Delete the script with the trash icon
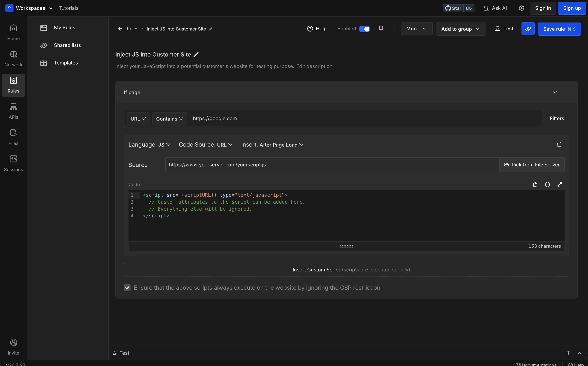The width and height of the screenshot is (588, 366). (559, 145)
